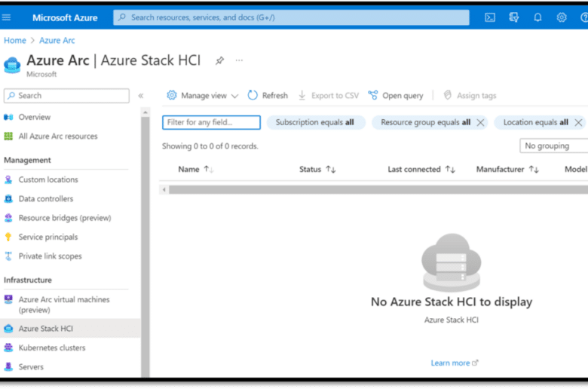Image resolution: width=588 pixels, height=389 pixels.
Task: Focus the Filter for any field box
Action: [x=211, y=122]
